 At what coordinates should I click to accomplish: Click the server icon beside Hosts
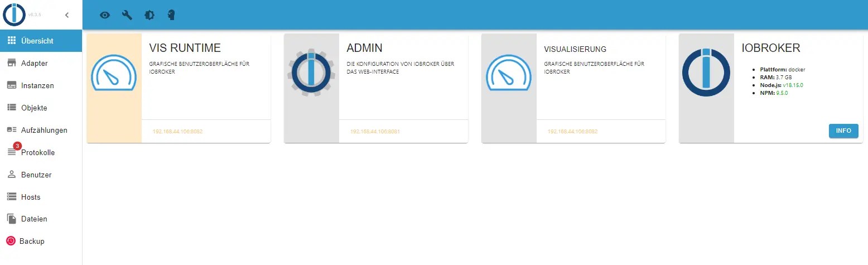(x=11, y=197)
